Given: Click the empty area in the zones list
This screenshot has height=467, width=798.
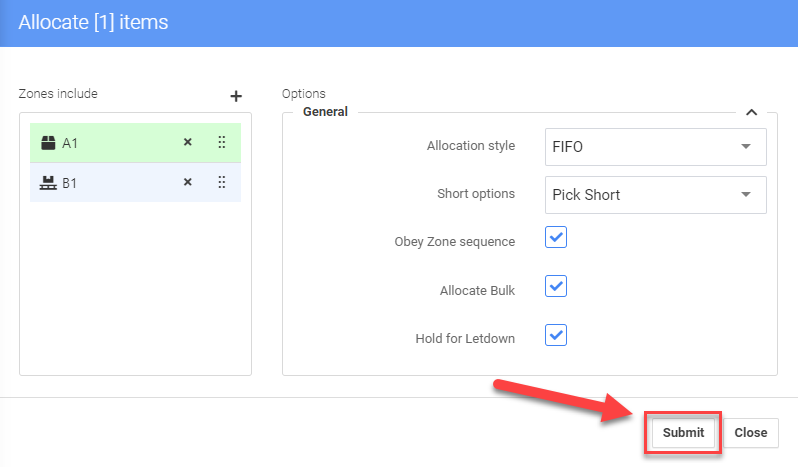Looking at the screenshot, I should [x=135, y=290].
